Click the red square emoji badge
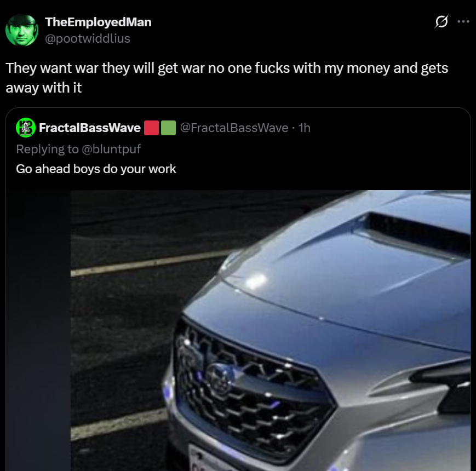This screenshot has width=476, height=471. 151,128
